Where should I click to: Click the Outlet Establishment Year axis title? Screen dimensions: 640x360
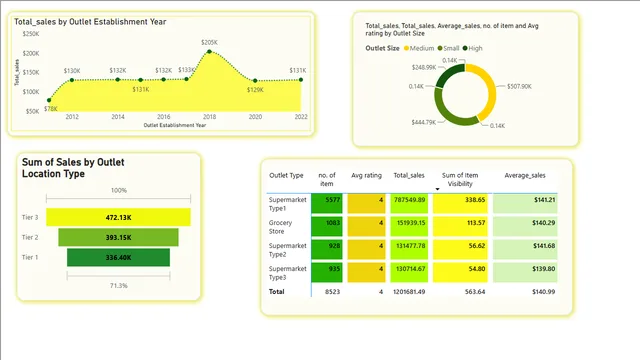pyautogui.click(x=175, y=125)
